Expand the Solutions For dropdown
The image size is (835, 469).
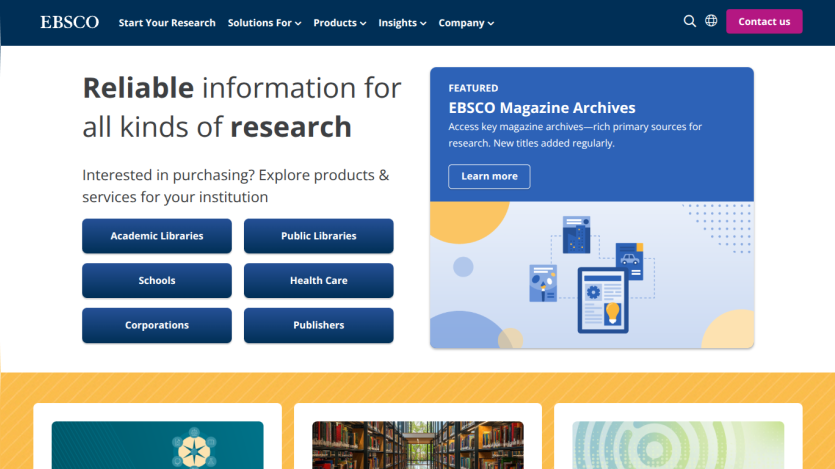(x=265, y=23)
